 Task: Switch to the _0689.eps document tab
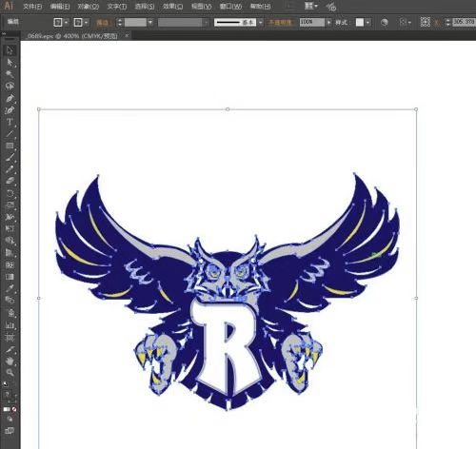click(x=72, y=36)
